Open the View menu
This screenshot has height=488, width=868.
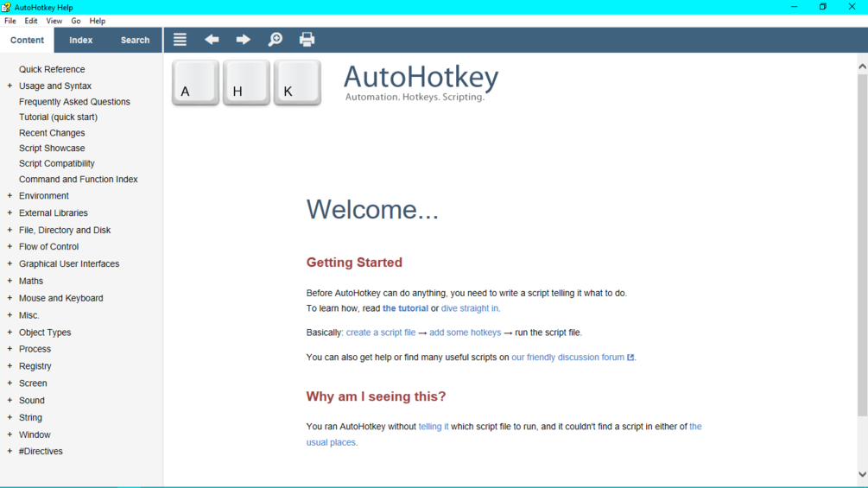tap(54, 21)
